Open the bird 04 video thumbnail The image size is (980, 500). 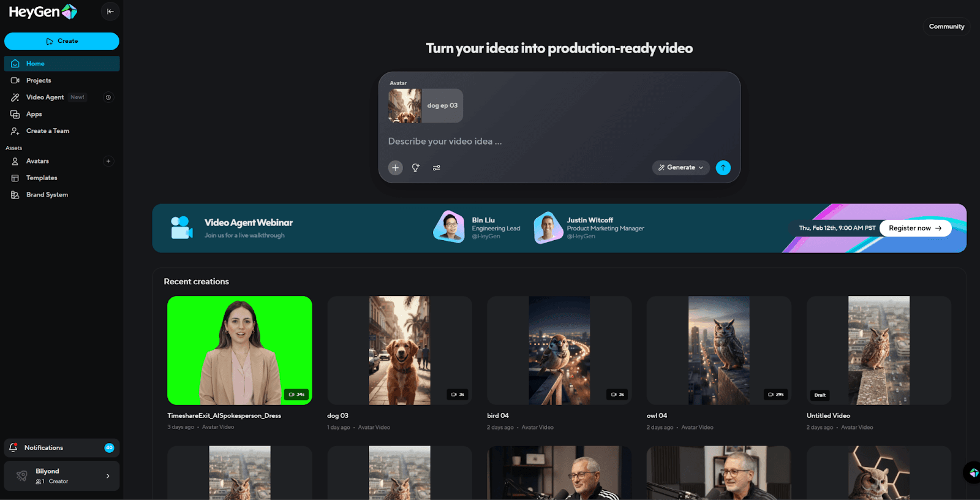559,350
